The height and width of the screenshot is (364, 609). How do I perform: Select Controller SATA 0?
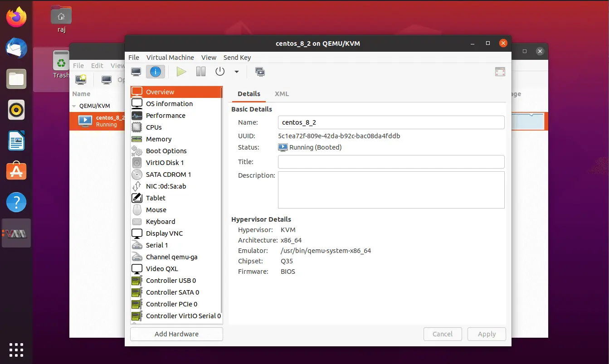point(176,292)
